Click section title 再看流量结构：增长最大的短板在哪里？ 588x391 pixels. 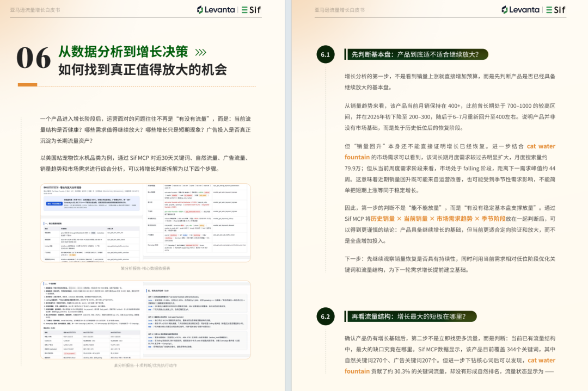click(409, 316)
